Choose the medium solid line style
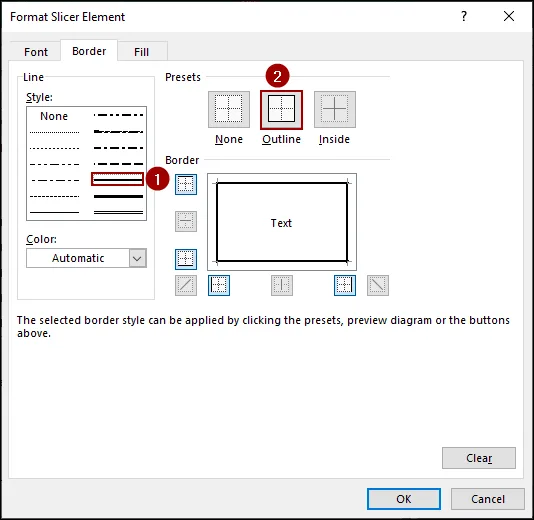This screenshot has width=534, height=520. 117,179
